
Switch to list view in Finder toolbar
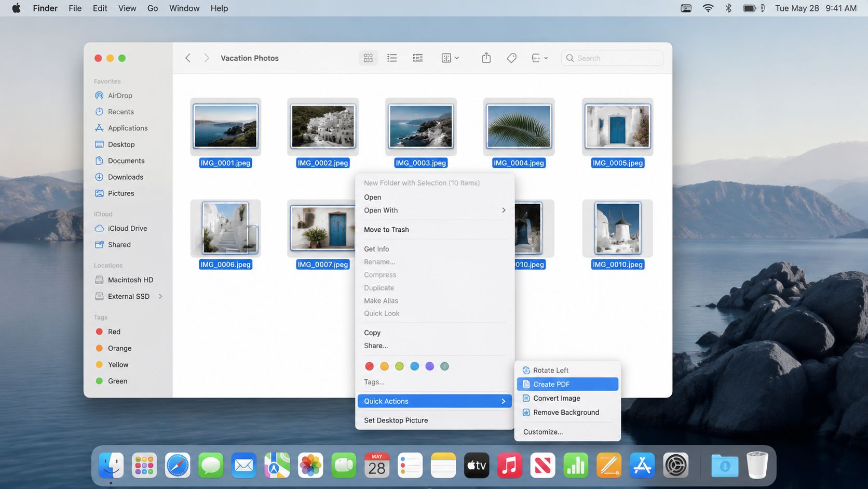pyautogui.click(x=392, y=58)
